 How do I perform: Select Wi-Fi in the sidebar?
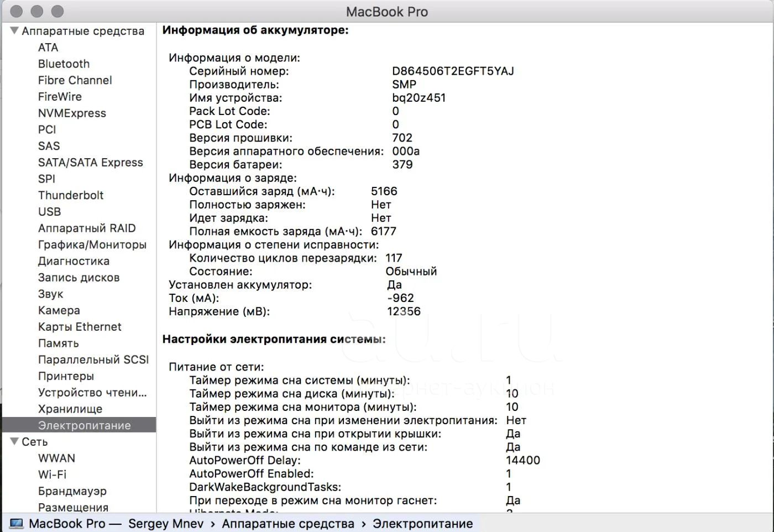point(52,474)
